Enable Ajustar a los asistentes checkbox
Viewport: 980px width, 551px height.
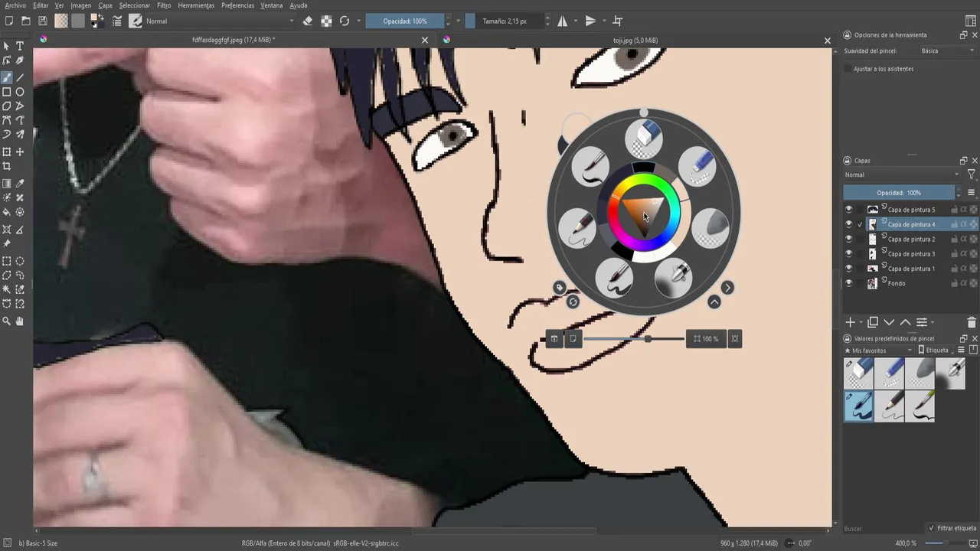tap(848, 69)
